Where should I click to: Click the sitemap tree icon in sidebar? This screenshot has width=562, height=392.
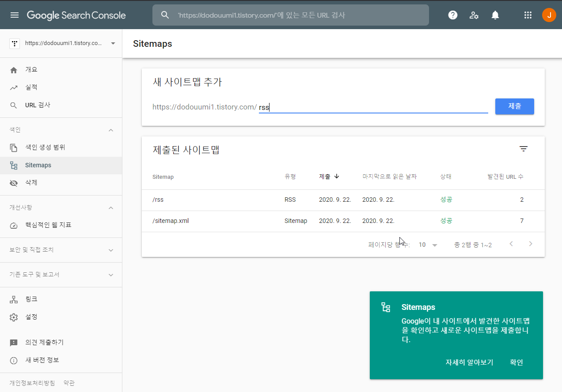14,165
